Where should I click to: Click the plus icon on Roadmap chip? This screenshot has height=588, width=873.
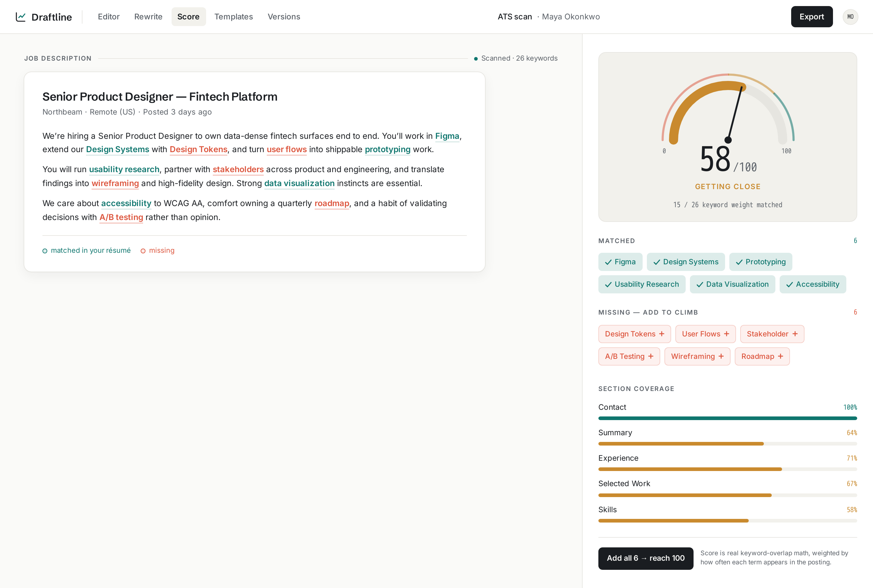780,356
